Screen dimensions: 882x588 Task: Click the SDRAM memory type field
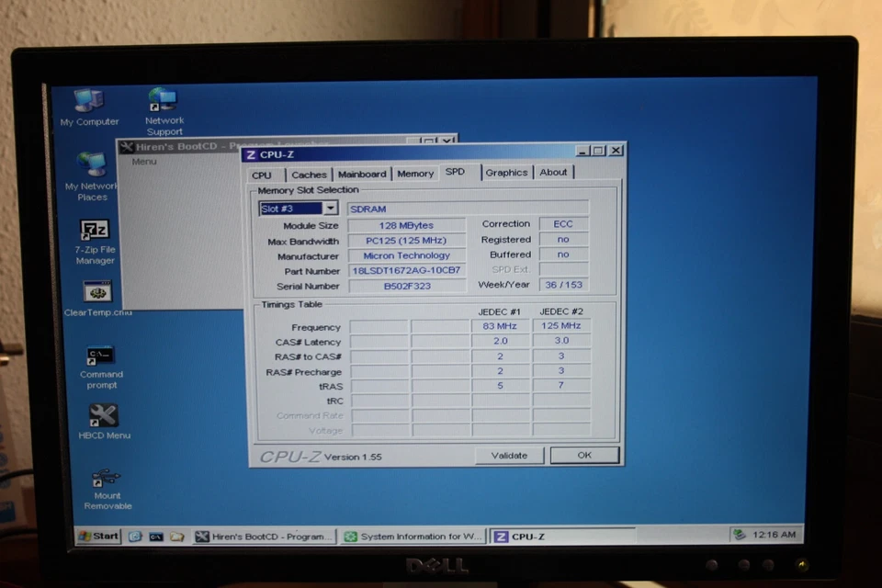coord(468,209)
